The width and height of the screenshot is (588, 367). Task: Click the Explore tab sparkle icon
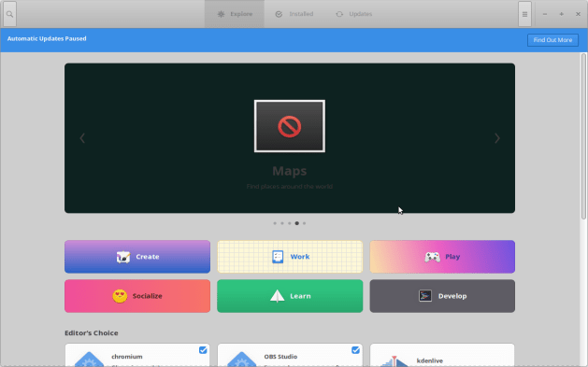tap(221, 14)
